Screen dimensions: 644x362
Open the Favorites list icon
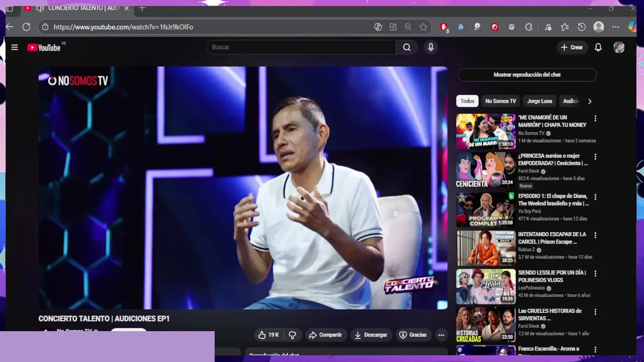[x=565, y=27]
